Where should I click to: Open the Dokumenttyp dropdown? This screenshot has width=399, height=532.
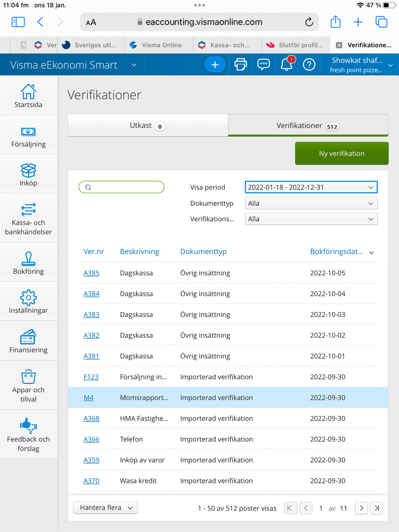click(x=311, y=203)
